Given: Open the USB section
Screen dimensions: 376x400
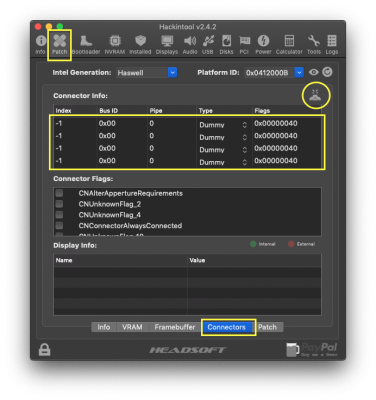Looking at the screenshot, I should pyautogui.click(x=208, y=44).
